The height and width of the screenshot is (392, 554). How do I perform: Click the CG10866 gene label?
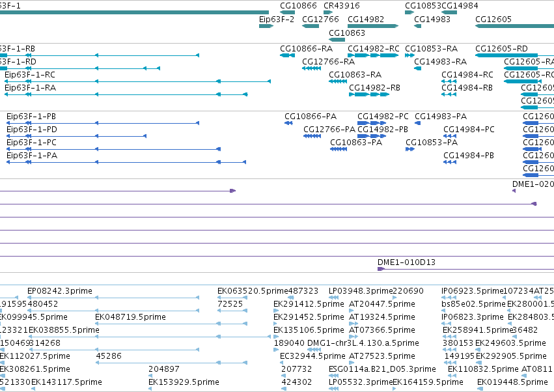coord(298,6)
